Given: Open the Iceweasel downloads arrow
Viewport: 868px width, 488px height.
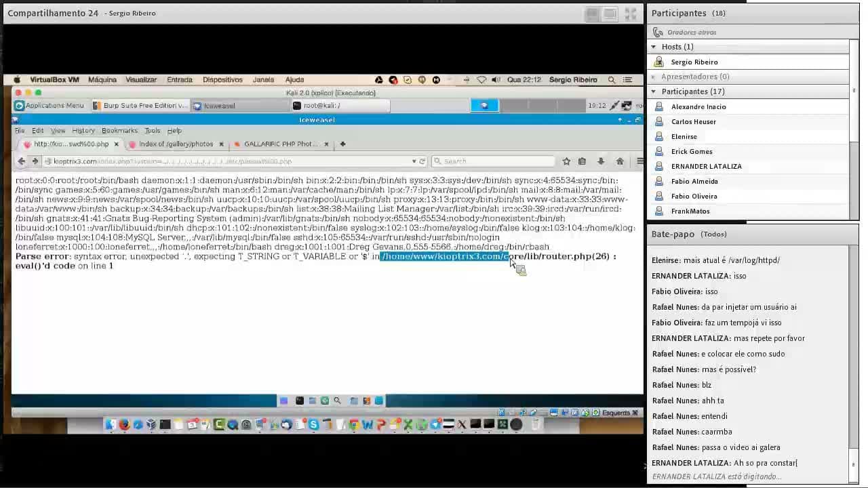Looking at the screenshot, I should click(x=601, y=161).
